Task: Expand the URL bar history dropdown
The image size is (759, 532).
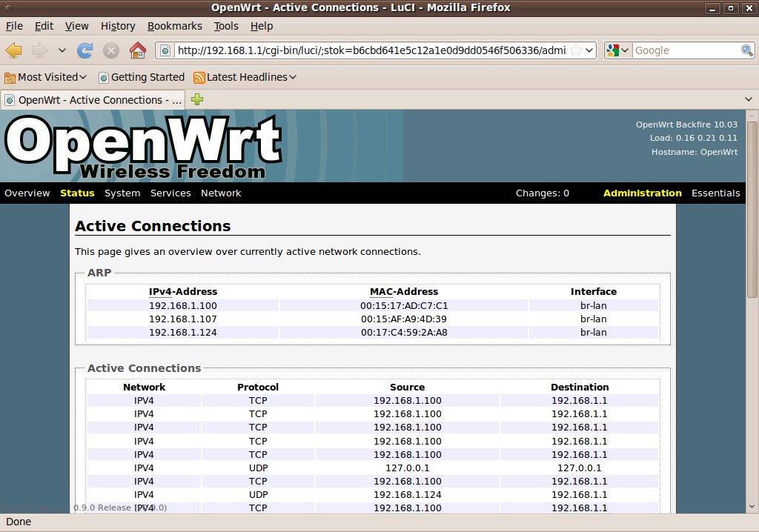Action: (589, 50)
